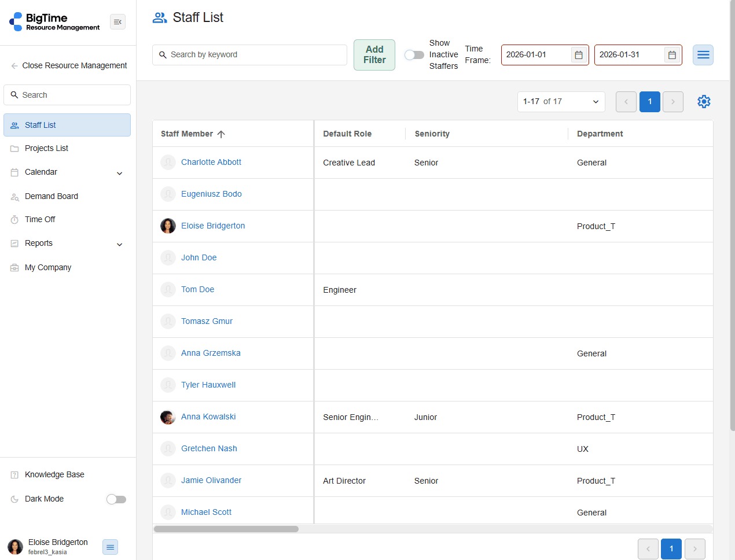
Task: Click the blue hamburger menu beside the date fields
Action: pyautogui.click(x=703, y=55)
